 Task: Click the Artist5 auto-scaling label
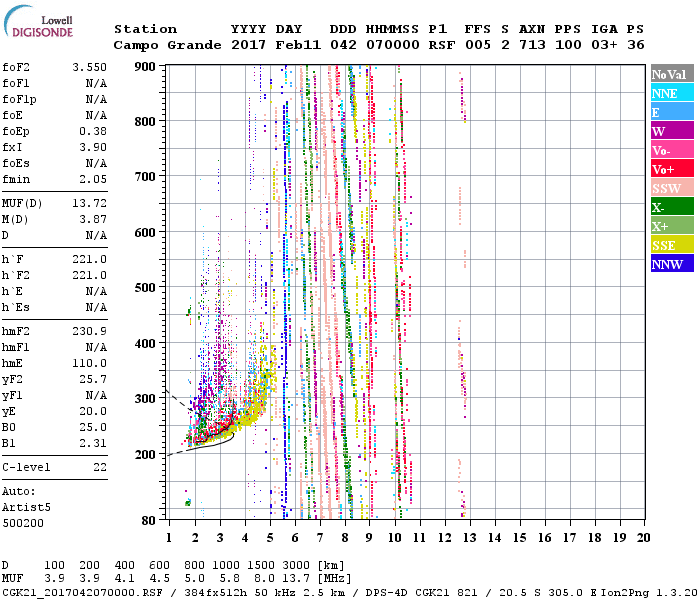[26, 508]
